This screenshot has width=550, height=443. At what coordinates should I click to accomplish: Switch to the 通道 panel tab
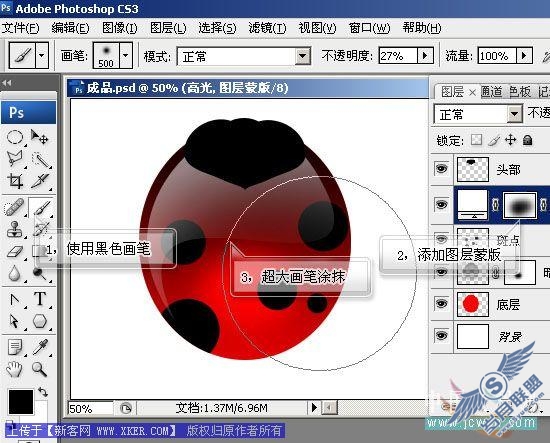click(492, 92)
